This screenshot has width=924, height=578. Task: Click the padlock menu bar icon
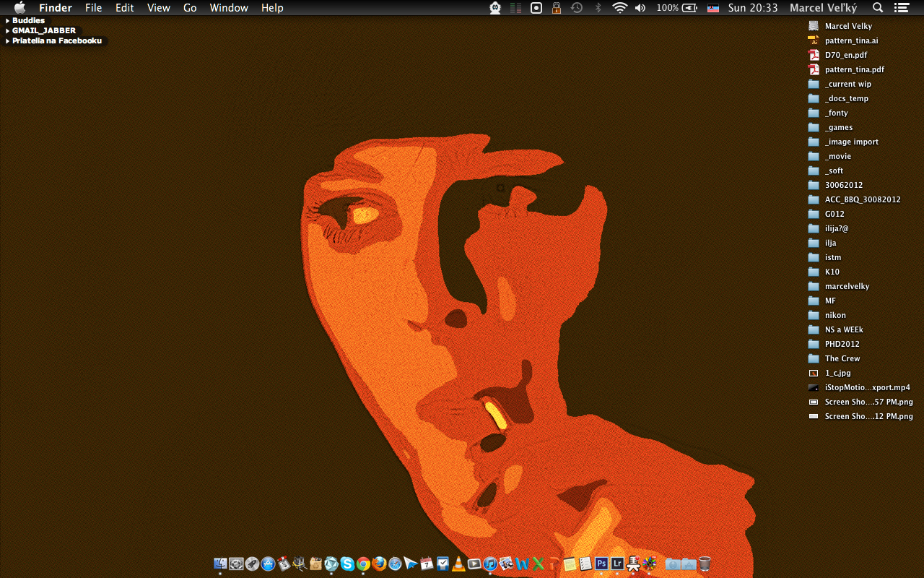pyautogui.click(x=557, y=8)
